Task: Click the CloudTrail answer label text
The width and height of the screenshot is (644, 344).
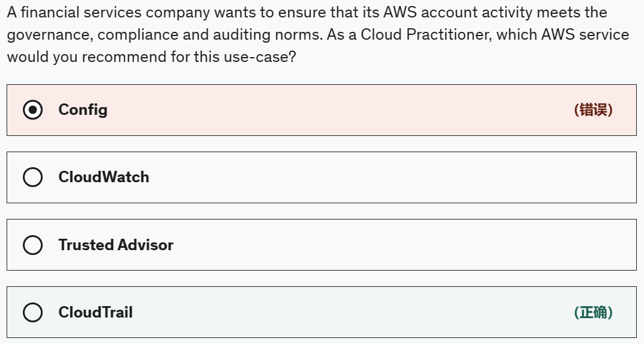Action: 95,312
